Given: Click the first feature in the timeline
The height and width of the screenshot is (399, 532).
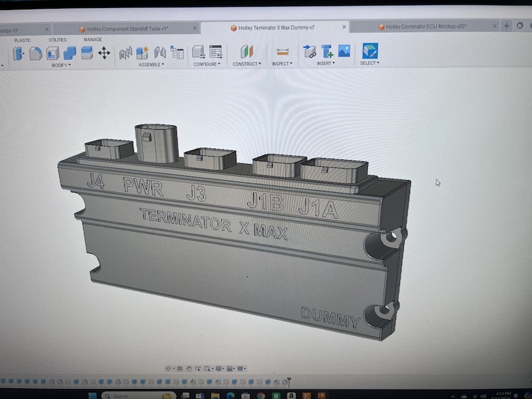Looking at the screenshot, I should pos(3,382).
